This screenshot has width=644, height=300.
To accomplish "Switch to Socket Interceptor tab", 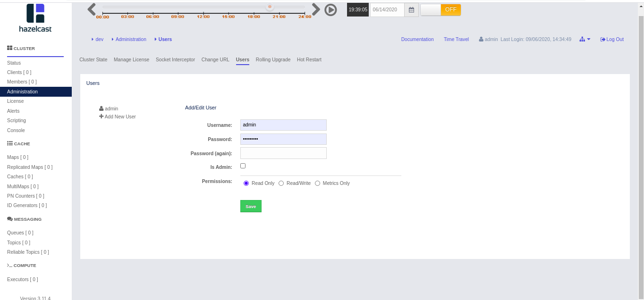I will coord(175,59).
